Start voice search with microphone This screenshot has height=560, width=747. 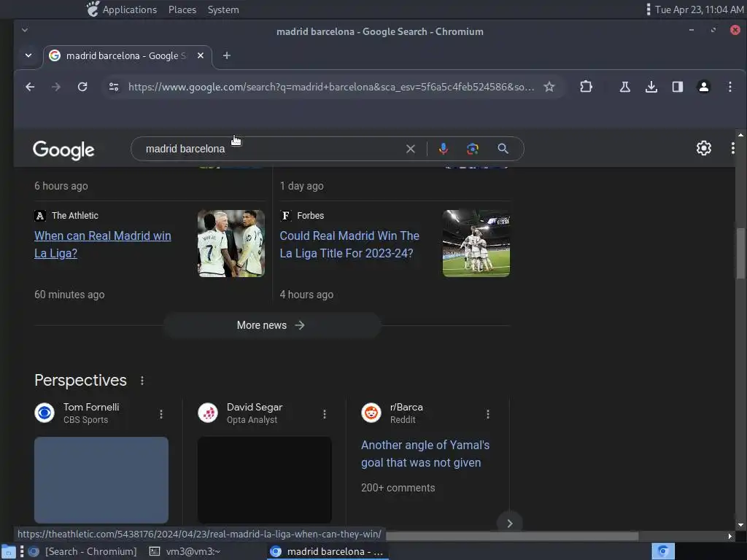(x=443, y=149)
